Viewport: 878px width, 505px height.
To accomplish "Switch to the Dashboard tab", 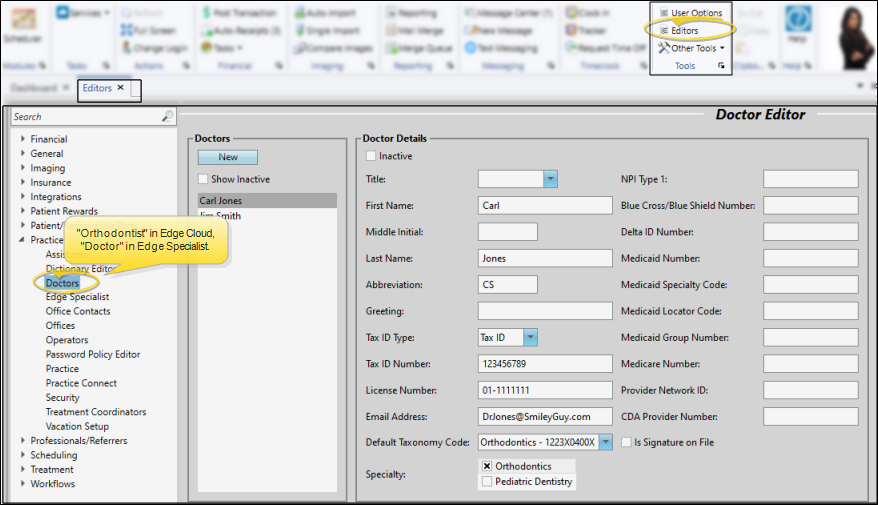I will click(x=34, y=88).
